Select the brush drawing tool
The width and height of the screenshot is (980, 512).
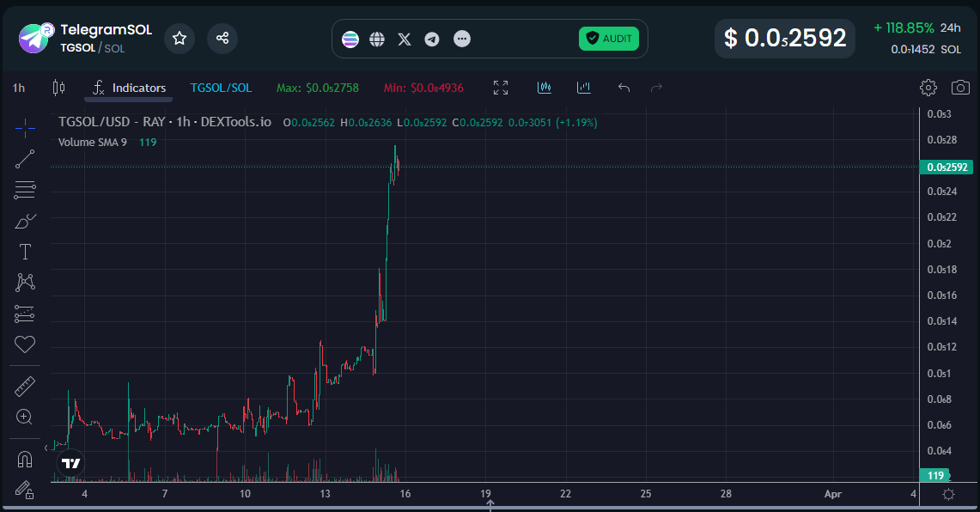point(25,221)
